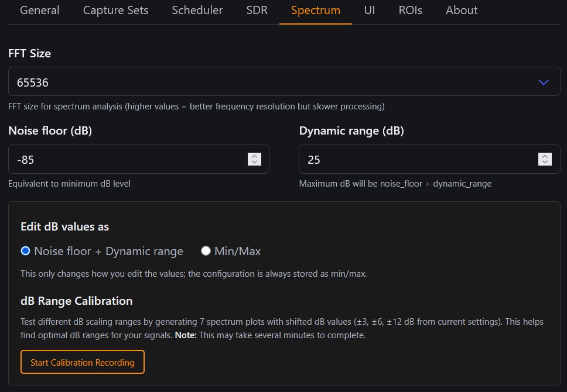567x392 pixels.
Task: Click the FFT Size field label
Action: coord(29,53)
